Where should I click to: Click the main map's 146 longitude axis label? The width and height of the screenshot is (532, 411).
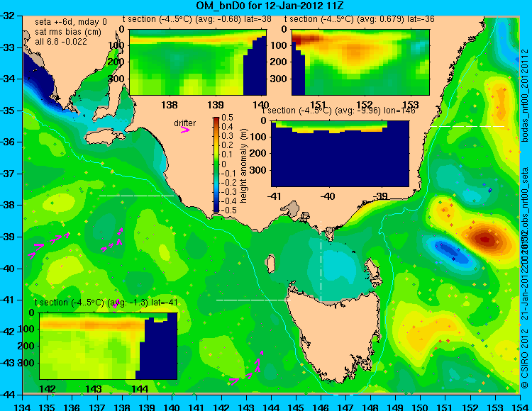[321, 407]
